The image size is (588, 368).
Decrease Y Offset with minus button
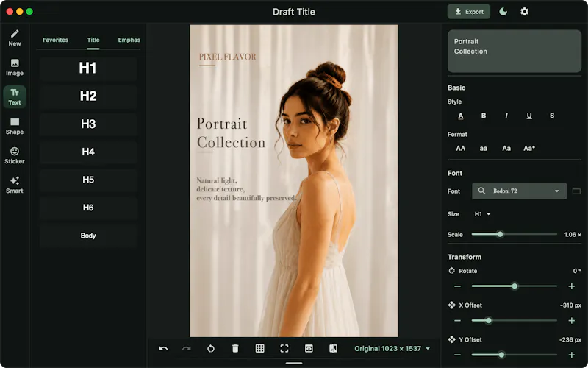tap(457, 355)
